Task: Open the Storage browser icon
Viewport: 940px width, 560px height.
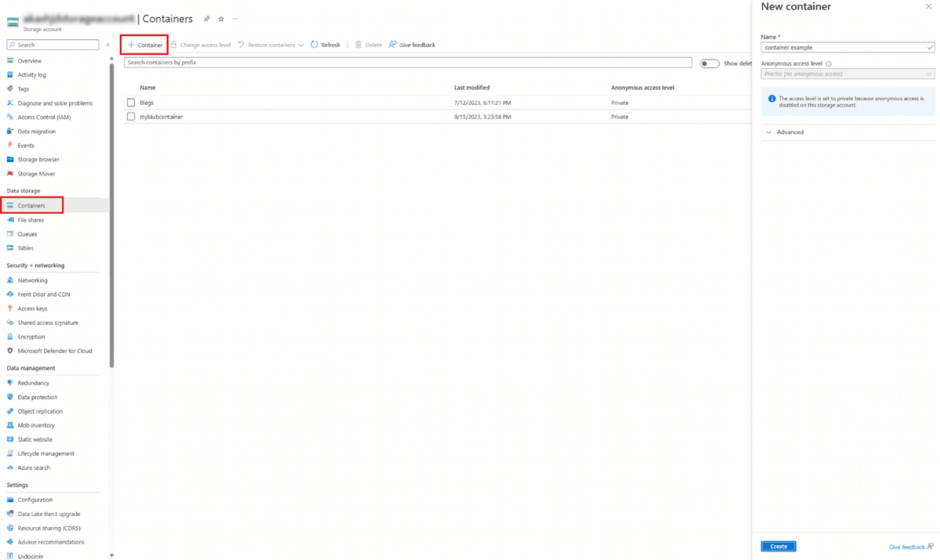Action: (10, 159)
